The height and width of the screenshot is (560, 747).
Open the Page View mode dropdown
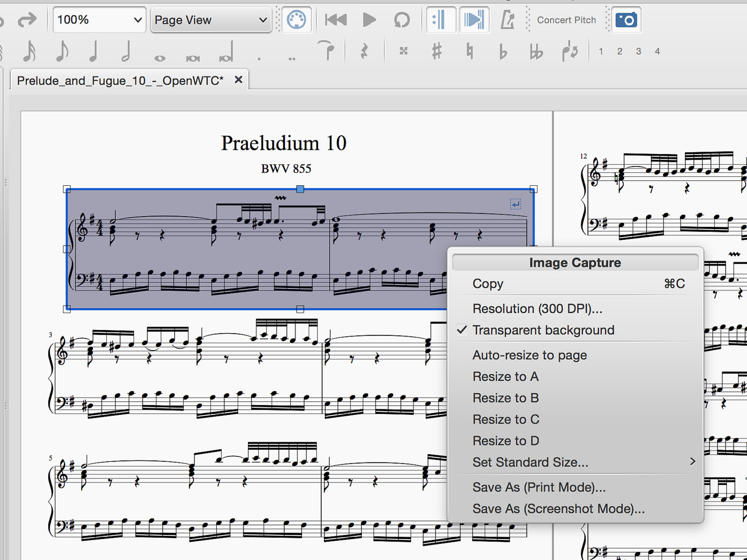tap(211, 20)
